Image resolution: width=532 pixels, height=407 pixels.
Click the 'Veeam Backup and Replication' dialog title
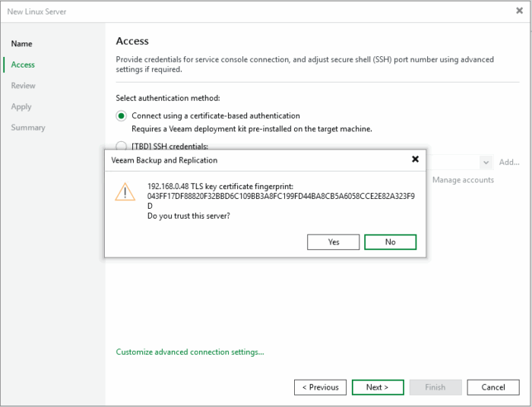(x=164, y=160)
